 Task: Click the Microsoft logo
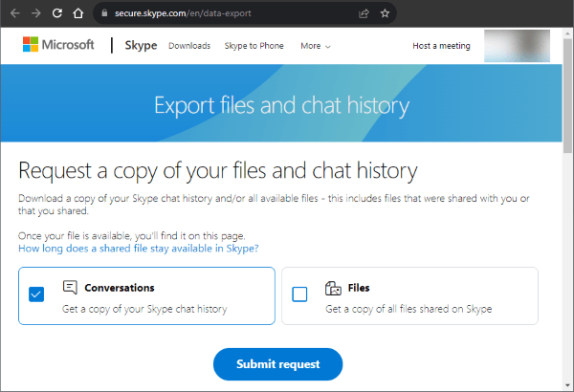(58, 45)
